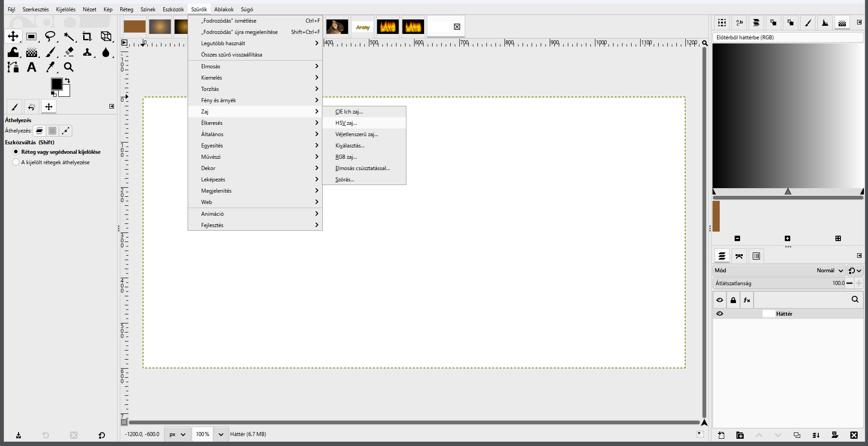
Task: Select the Eraser tool
Action: point(69,52)
